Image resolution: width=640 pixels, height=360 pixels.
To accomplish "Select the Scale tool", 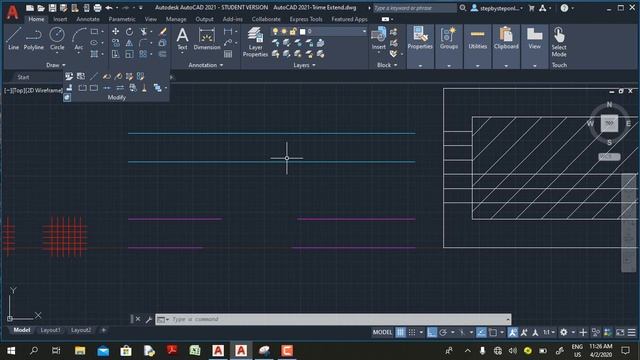I will coord(129,54).
